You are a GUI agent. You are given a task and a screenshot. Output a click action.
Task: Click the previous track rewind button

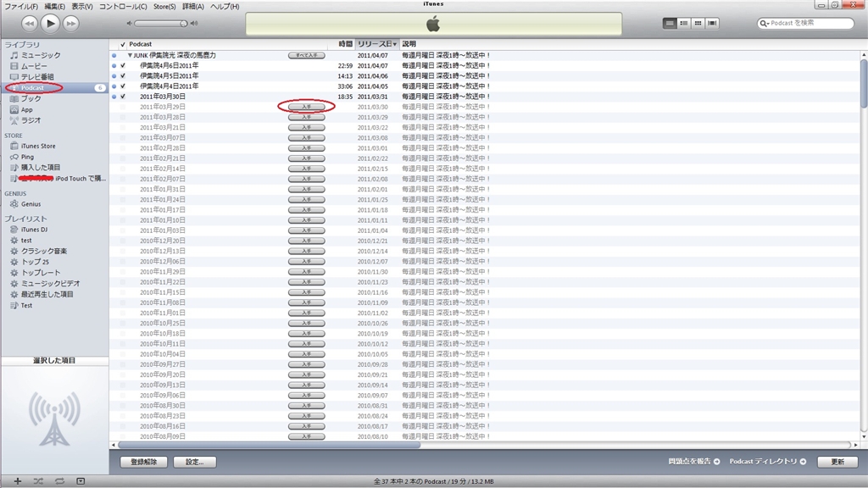pyautogui.click(x=30, y=23)
